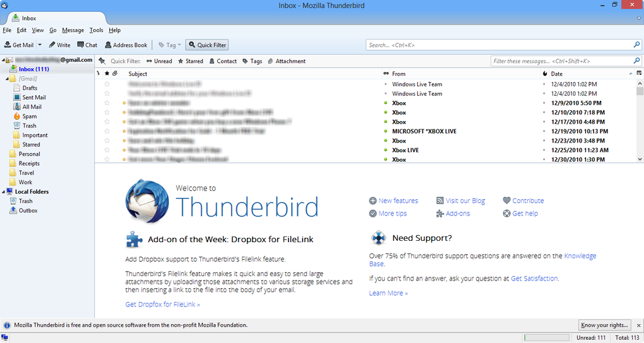Open the All Mail folder

coord(32,107)
